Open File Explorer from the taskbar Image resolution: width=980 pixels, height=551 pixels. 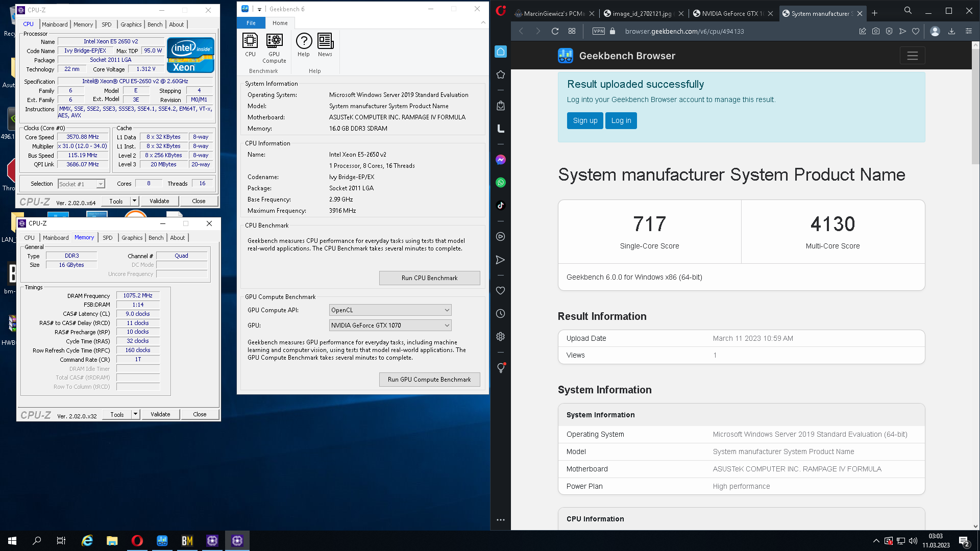click(x=112, y=541)
